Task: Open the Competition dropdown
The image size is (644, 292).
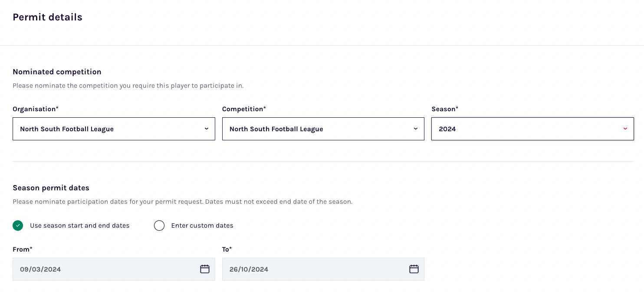Action: (323, 129)
